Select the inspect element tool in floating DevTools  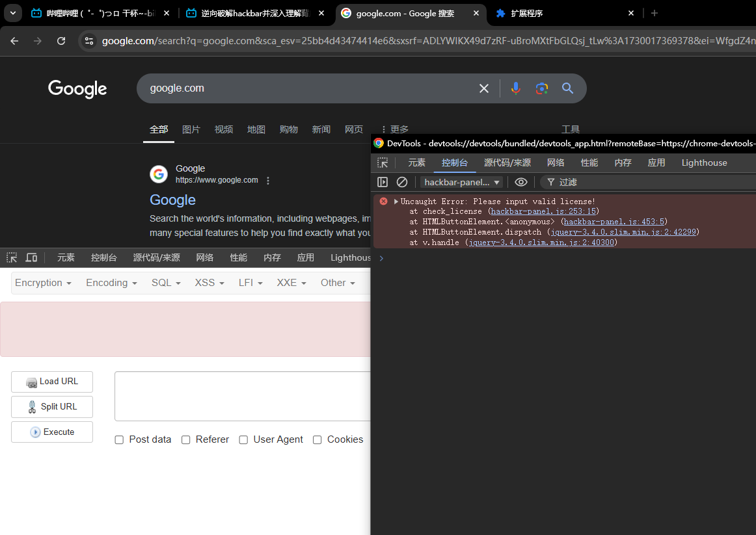(383, 163)
